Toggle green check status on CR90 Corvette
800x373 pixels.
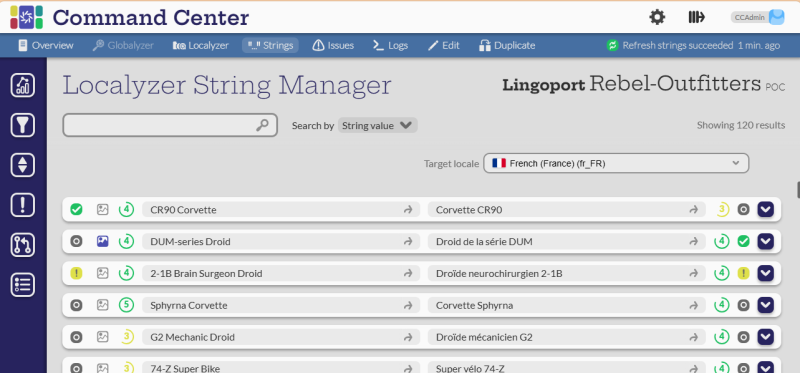tap(76, 209)
